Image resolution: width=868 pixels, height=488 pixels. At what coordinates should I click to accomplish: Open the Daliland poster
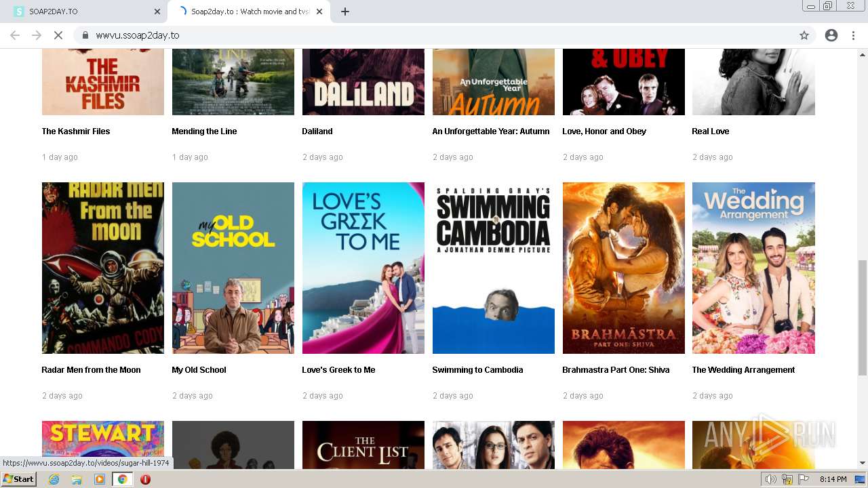(x=363, y=82)
